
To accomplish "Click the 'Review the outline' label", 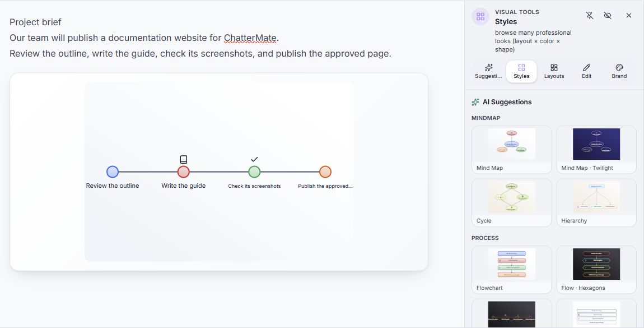I will coord(113,186).
